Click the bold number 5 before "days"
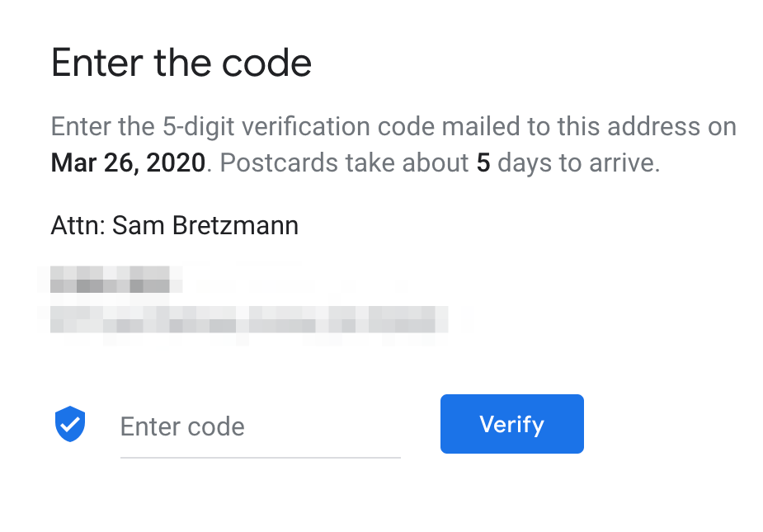 [483, 162]
